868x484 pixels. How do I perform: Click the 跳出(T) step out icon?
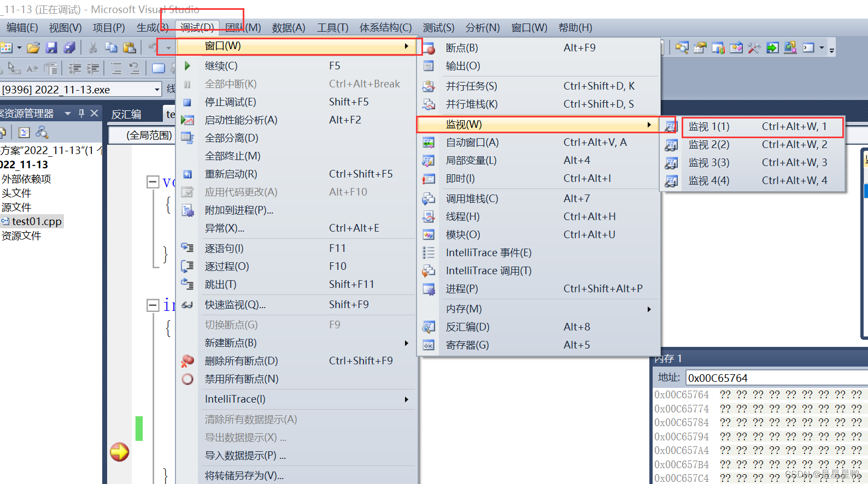click(187, 285)
